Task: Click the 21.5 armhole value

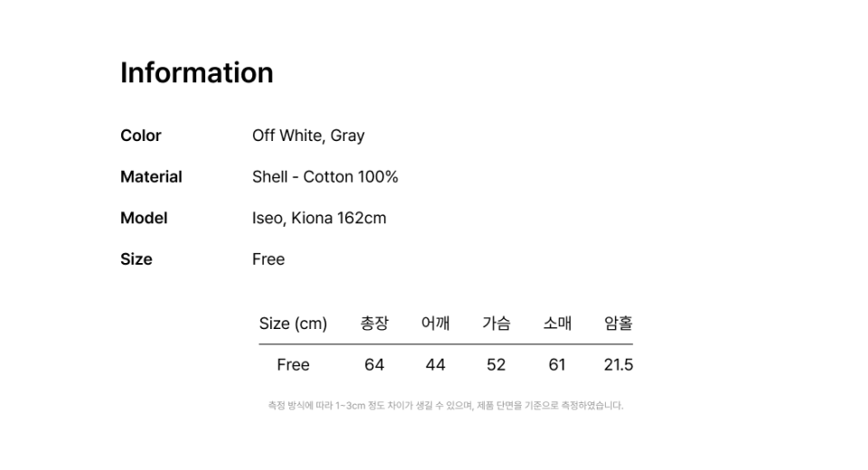Action: [618, 365]
